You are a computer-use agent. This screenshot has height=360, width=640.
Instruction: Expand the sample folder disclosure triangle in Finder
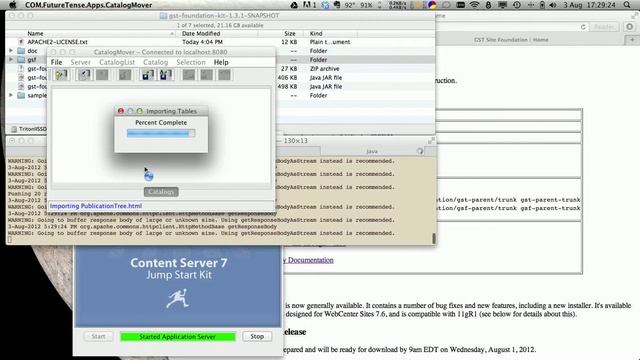11,95
